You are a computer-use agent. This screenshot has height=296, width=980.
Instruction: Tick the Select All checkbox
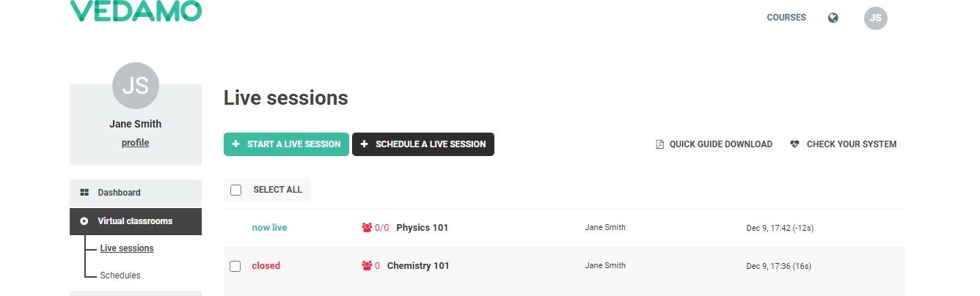(x=235, y=190)
